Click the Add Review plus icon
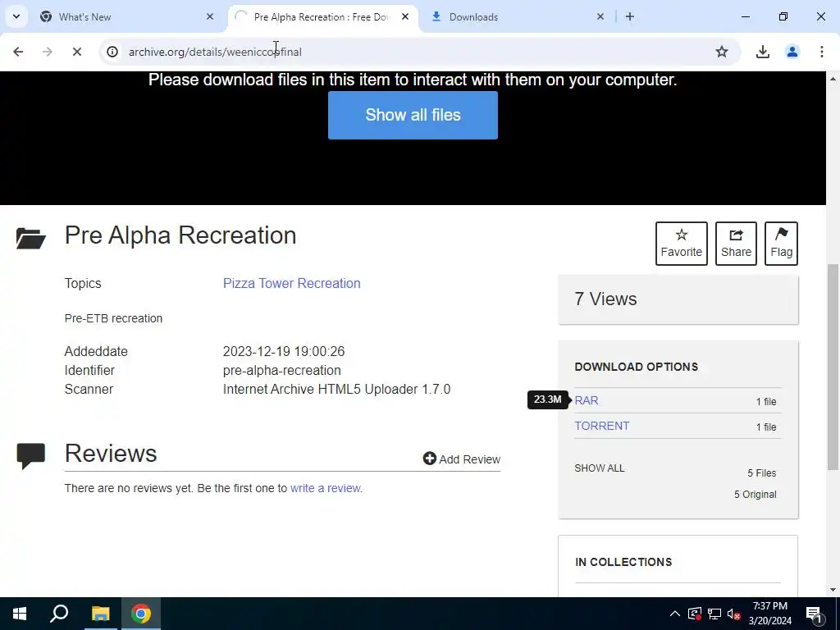This screenshot has width=840, height=630. click(x=430, y=458)
